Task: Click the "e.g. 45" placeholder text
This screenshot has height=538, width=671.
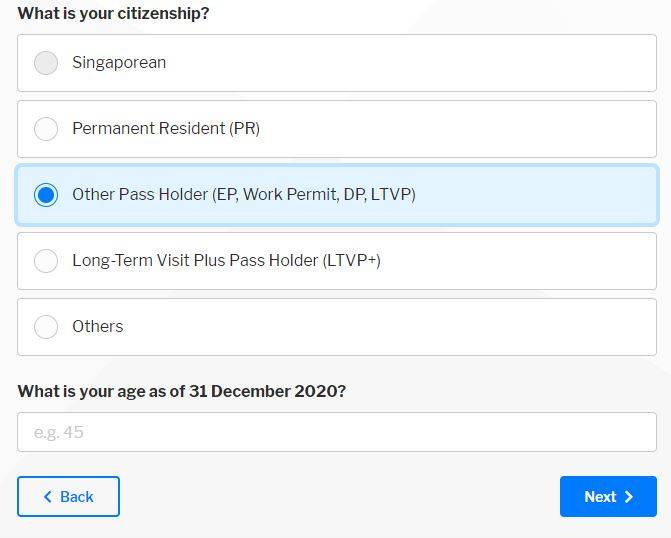Action: (59, 433)
